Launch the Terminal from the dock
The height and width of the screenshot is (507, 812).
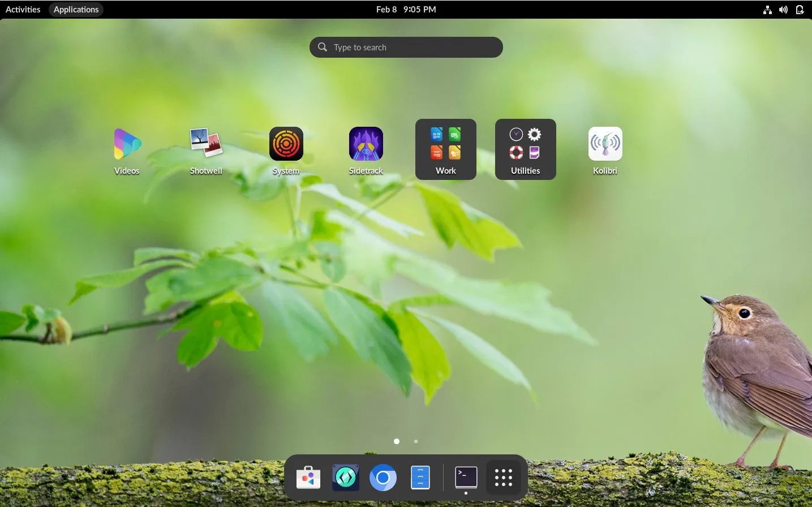click(x=465, y=477)
